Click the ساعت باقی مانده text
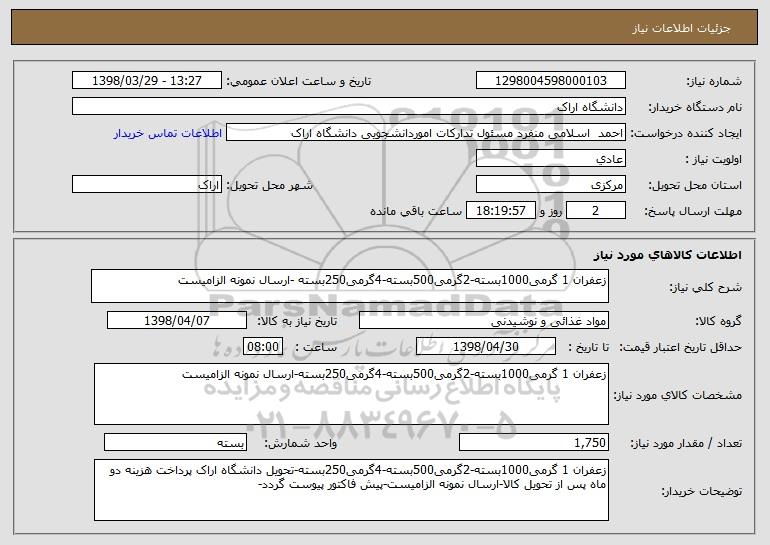The width and height of the screenshot is (770, 545). [415, 211]
